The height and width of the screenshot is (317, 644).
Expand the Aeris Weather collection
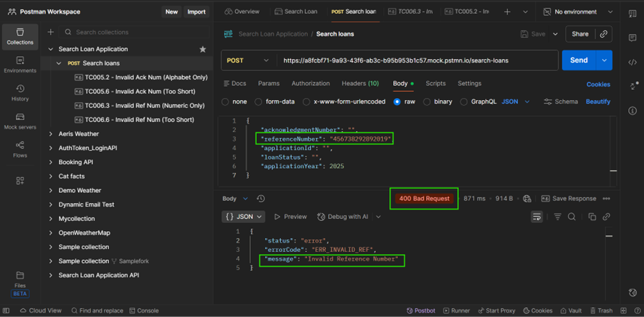(51, 134)
